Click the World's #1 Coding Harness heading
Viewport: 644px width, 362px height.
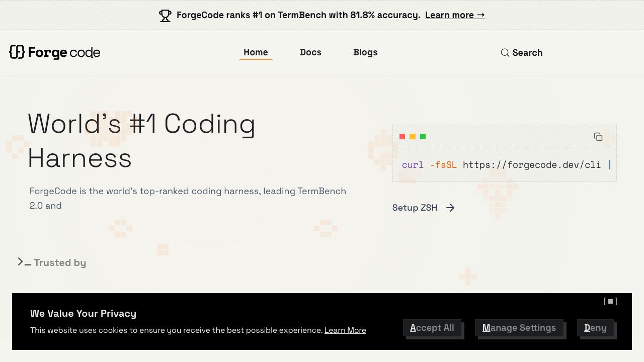click(x=141, y=141)
